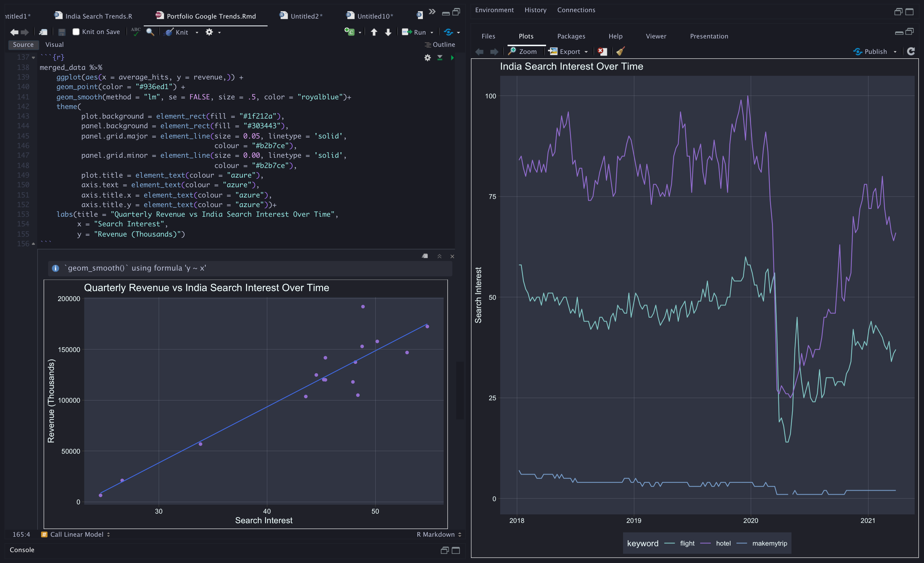
Task: Open Plots Publish dropdown arrow
Action: click(x=895, y=52)
